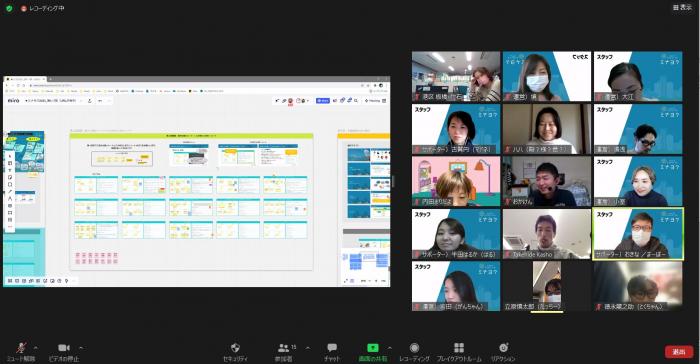The width and height of the screenshot is (700, 364).
Task: Click the green encryption shield icon at top
Action: pyautogui.click(x=9, y=8)
